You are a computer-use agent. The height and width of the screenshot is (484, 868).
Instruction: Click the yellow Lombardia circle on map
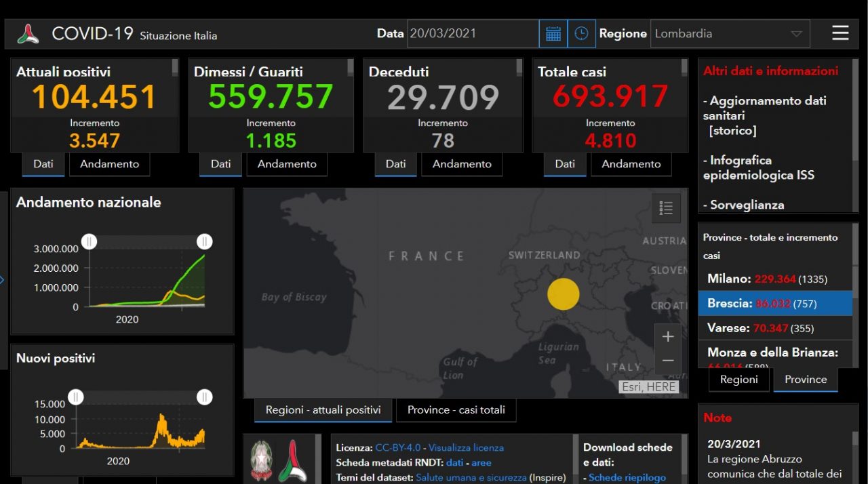click(x=563, y=294)
